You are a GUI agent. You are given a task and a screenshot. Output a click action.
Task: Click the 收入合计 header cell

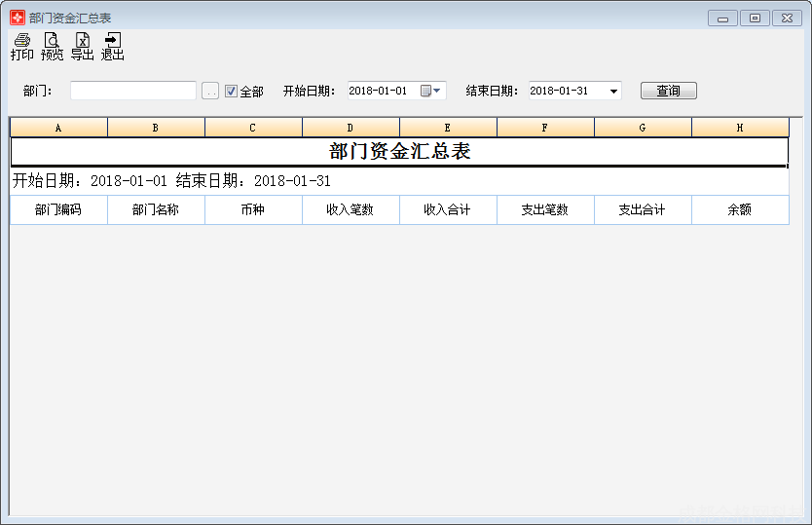[448, 209]
